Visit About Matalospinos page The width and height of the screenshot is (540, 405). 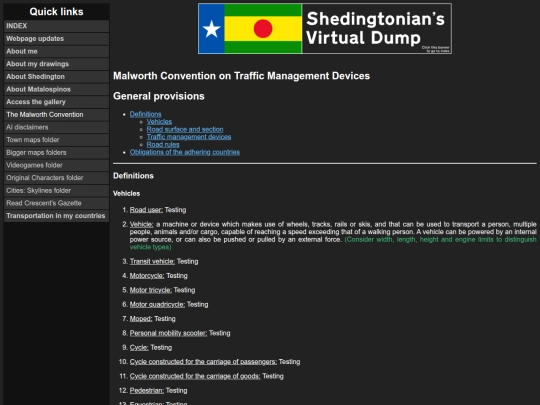(x=56, y=89)
